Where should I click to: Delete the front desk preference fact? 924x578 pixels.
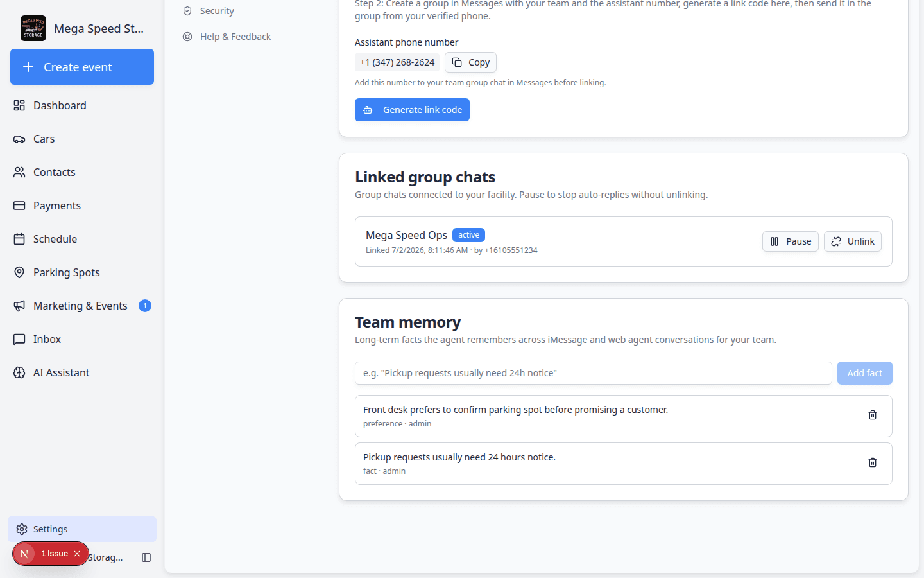[x=873, y=415]
